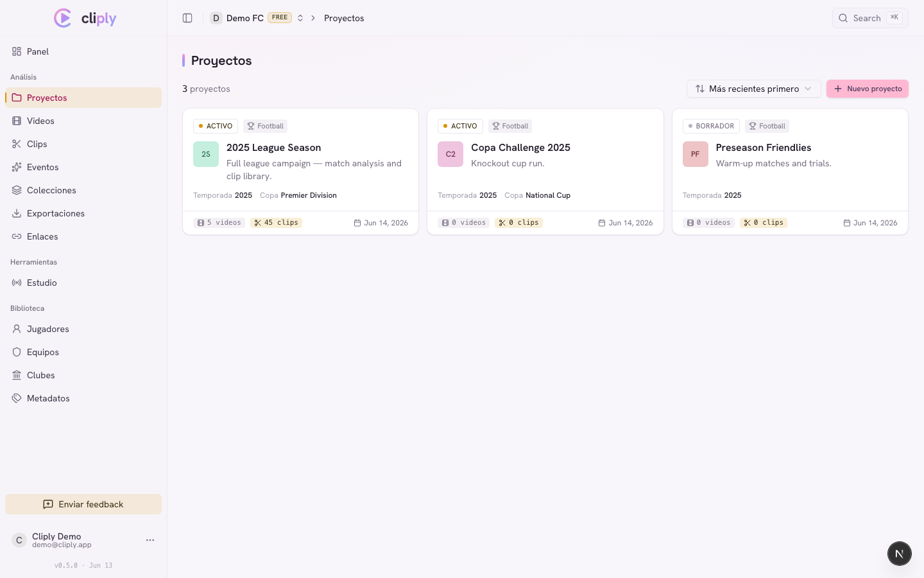Click 0 clips chip on Copa Challenge 2025
This screenshot has height=578, width=924.
[518, 223]
